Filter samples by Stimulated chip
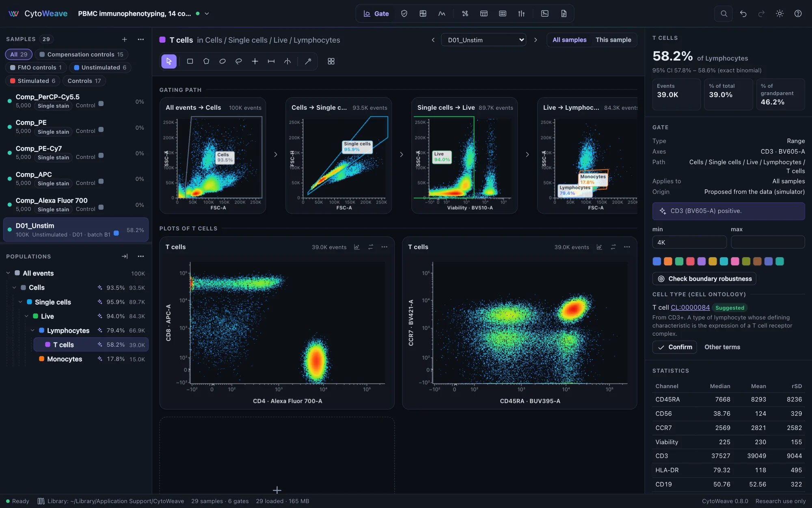 pos(33,81)
